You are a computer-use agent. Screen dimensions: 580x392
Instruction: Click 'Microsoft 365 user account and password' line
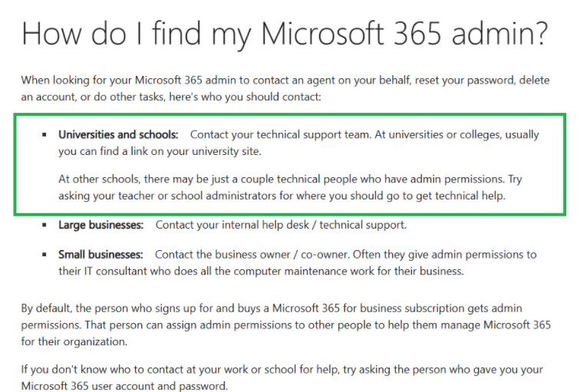click(x=124, y=386)
